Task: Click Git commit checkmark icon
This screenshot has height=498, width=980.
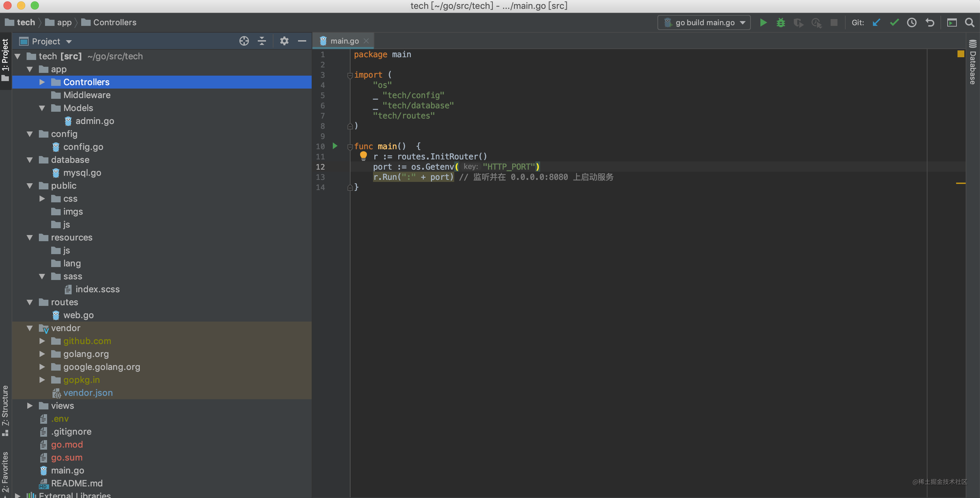Action: [x=894, y=22]
